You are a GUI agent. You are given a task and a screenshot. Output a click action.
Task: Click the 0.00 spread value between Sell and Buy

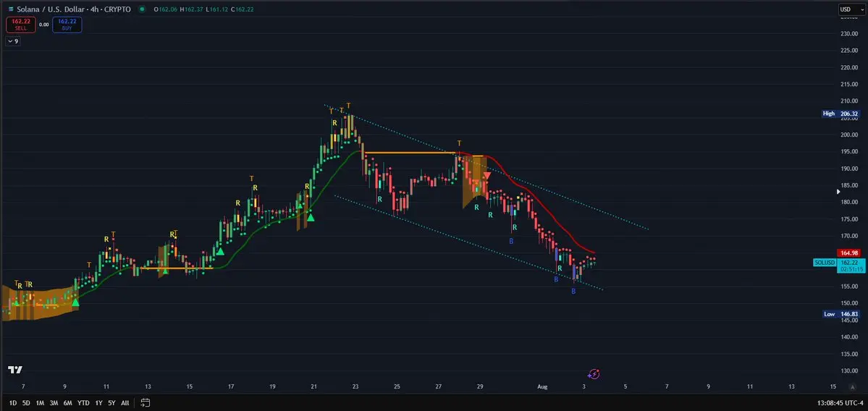pos(43,25)
